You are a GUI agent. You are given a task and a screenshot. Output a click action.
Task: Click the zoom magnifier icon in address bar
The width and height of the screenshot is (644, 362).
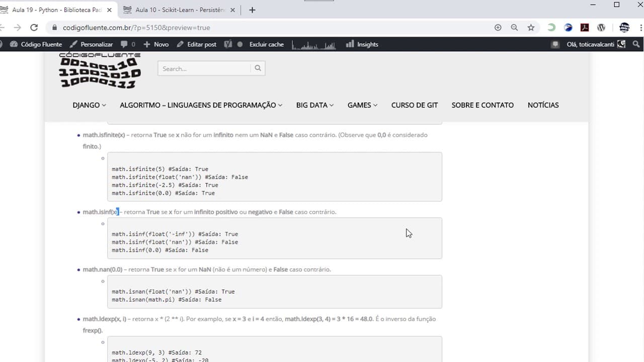514,28
